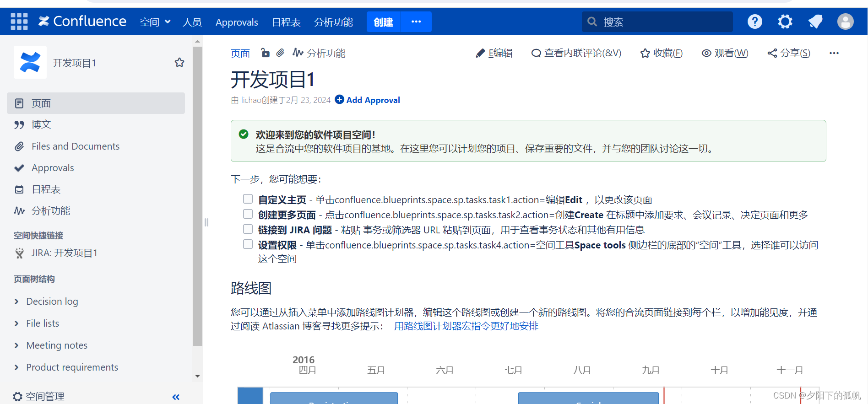The width and height of the screenshot is (868, 404).
Task: Open the File lists page link
Action: pos(43,323)
